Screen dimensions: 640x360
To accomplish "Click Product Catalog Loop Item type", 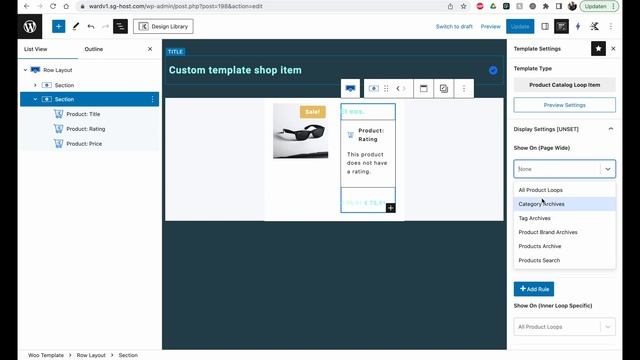I will click(x=564, y=85).
